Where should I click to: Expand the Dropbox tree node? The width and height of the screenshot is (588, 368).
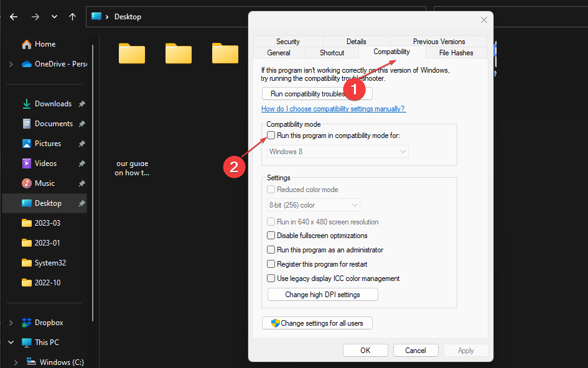(11, 323)
